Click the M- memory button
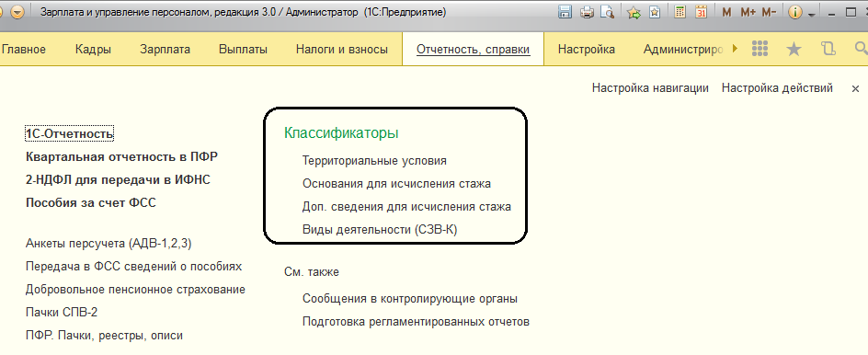The height and width of the screenshot is (355, 868). (769, 12)
